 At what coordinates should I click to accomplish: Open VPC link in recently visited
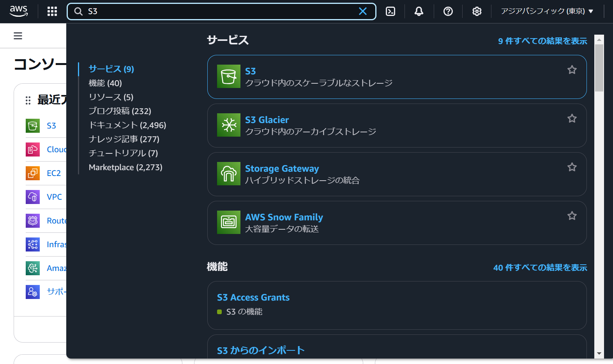click(55, 197)
